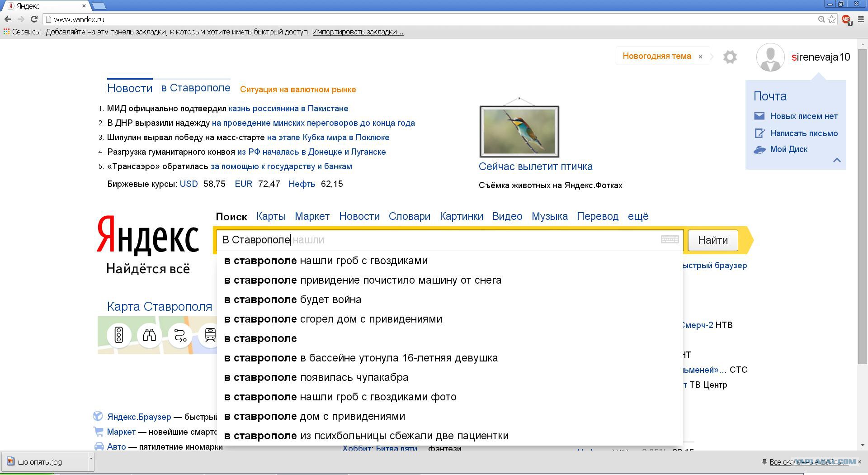Select suggestion будет война
868x475 pixels.
click(x=450, y=299)
